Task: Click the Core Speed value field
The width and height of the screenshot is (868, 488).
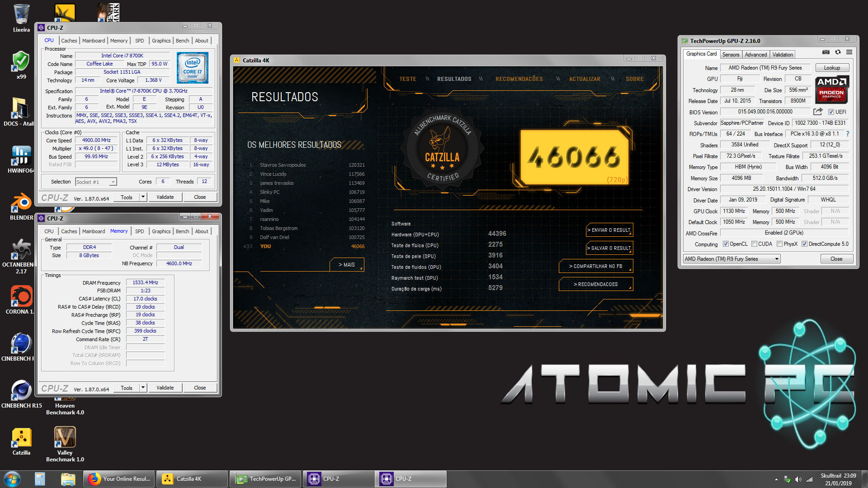Action: point(96,140)
